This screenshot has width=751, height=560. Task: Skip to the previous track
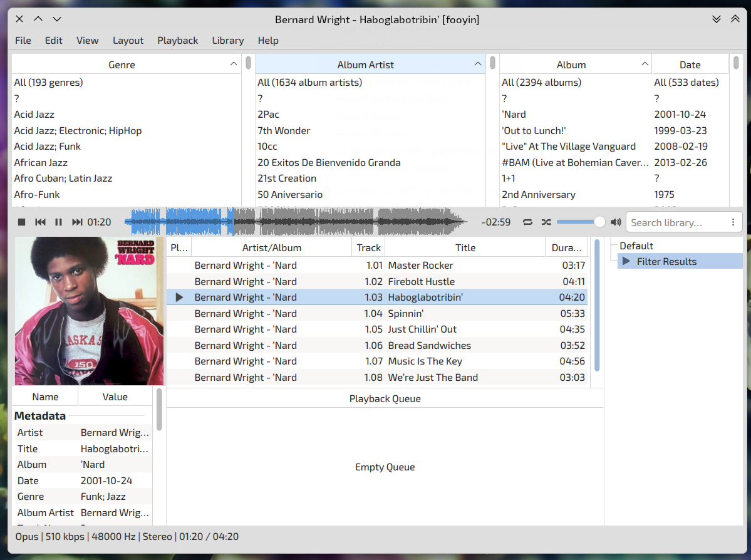click(x=40, y=222)
